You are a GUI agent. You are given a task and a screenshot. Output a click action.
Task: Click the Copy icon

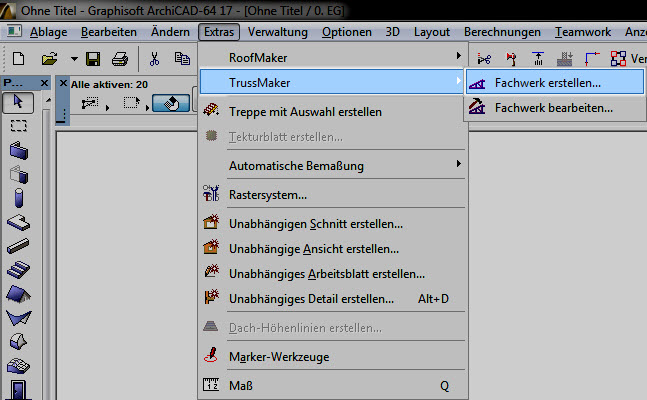(x=182, y=59)
